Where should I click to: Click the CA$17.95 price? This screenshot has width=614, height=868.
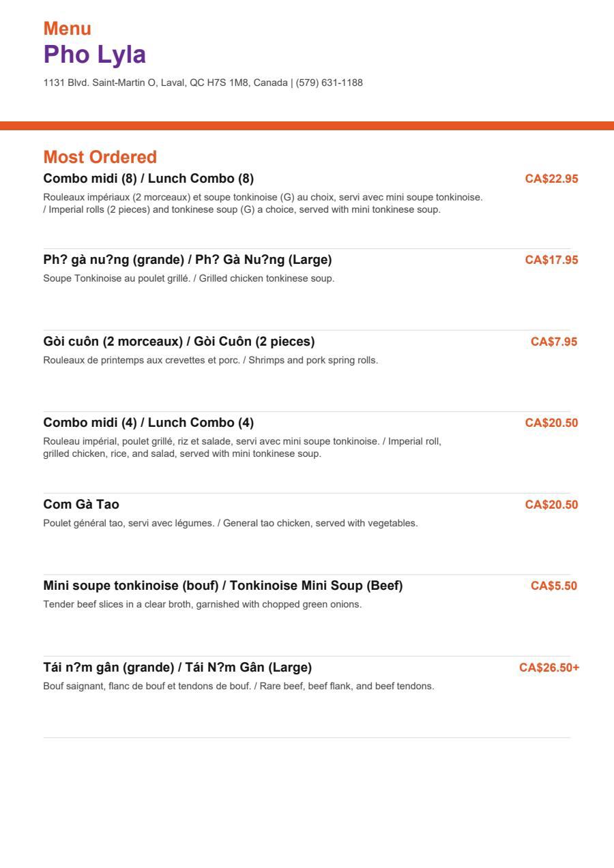551,260
